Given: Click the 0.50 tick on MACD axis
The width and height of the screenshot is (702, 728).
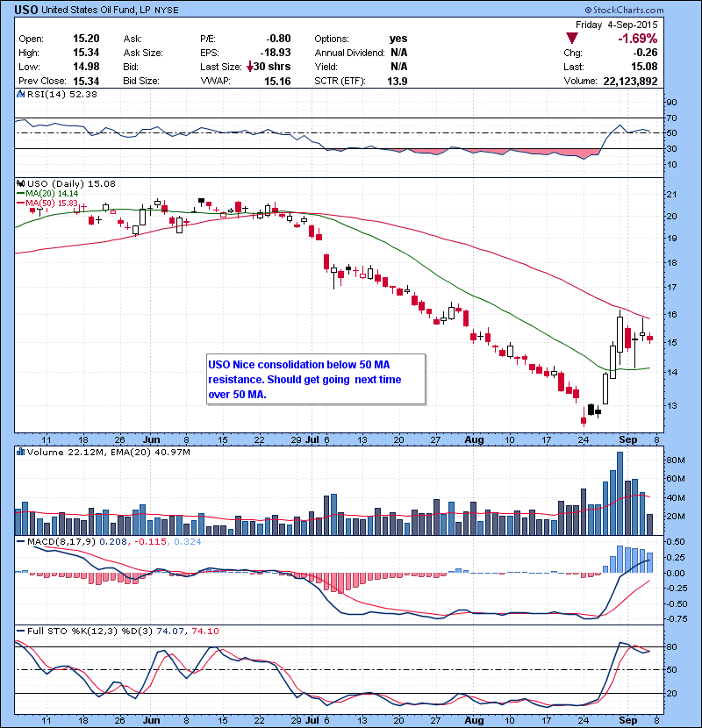Looking at the screenshot, I should coord(675,542).
